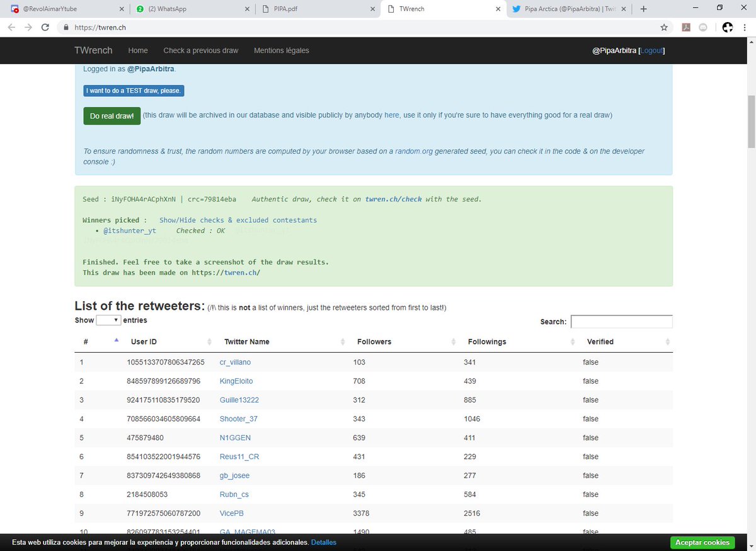
Task: Close the WhatsApp tab
Action: point(248,9)
